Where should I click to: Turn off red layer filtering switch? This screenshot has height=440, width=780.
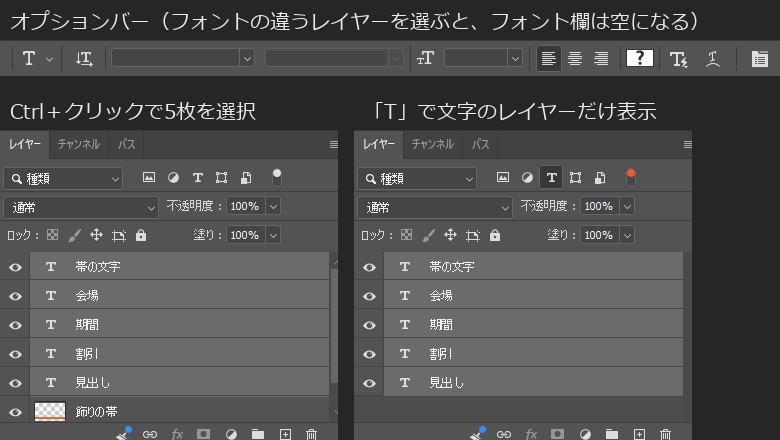[631, 177]
